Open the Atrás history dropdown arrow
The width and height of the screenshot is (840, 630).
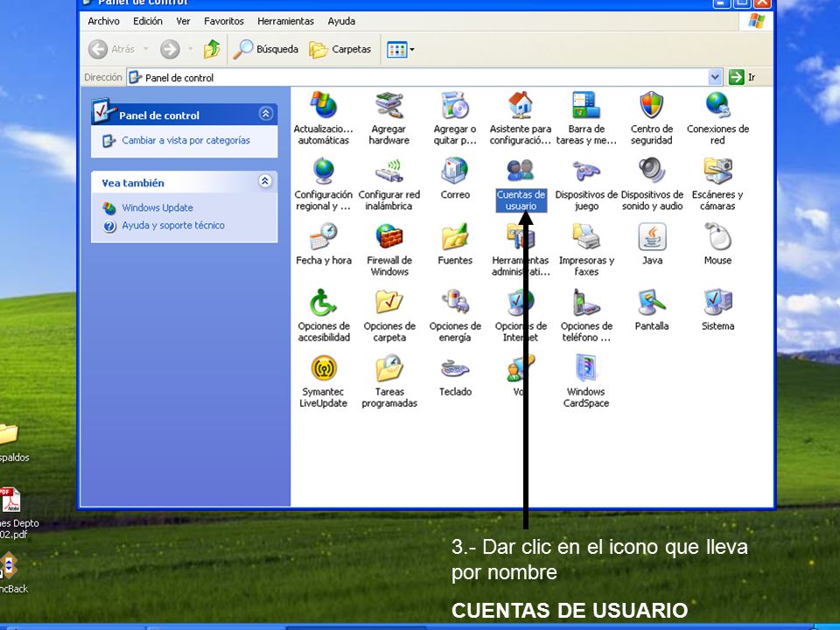[146, 49]
